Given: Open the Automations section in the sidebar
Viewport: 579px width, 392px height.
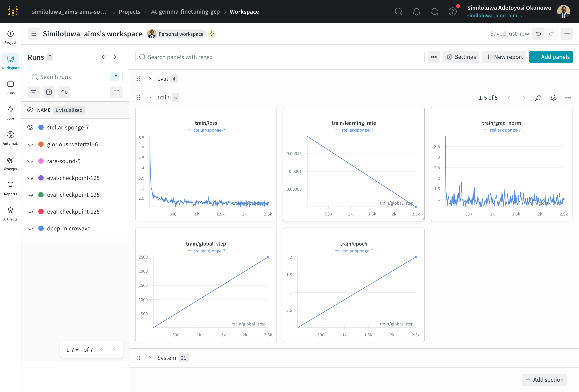Looking at the screenshot, I should point(10,138).
